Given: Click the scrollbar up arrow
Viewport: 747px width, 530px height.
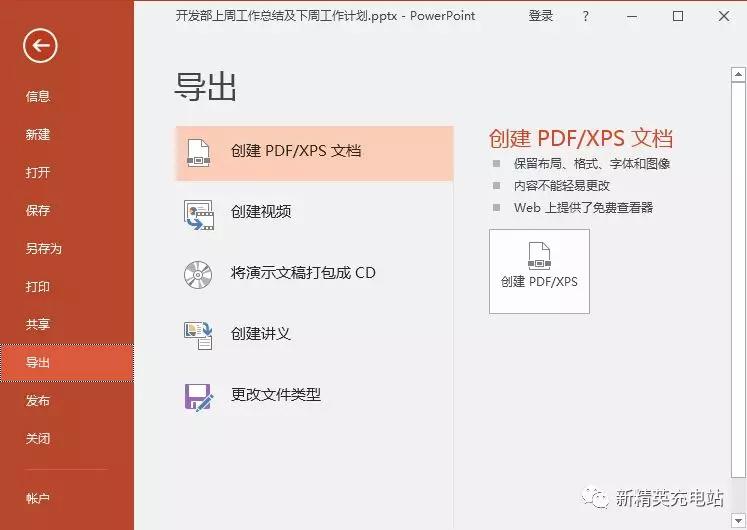Looking at the screenshot, I should coord(738,74).
